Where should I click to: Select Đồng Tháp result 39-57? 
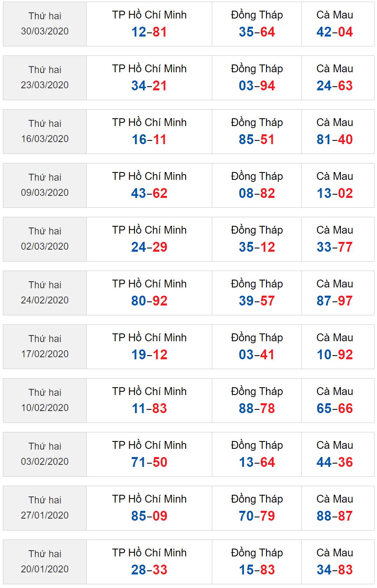pyautogui.click(x=257, y=301)
